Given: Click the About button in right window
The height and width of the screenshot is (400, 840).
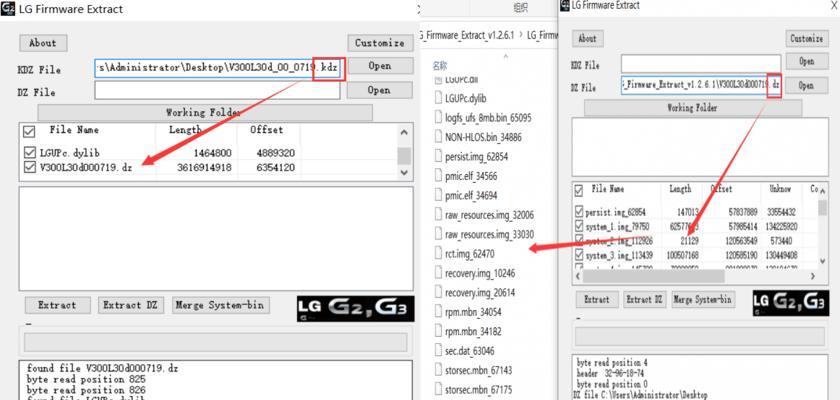Looking at the screenshot, I should (x=588, y=39).
